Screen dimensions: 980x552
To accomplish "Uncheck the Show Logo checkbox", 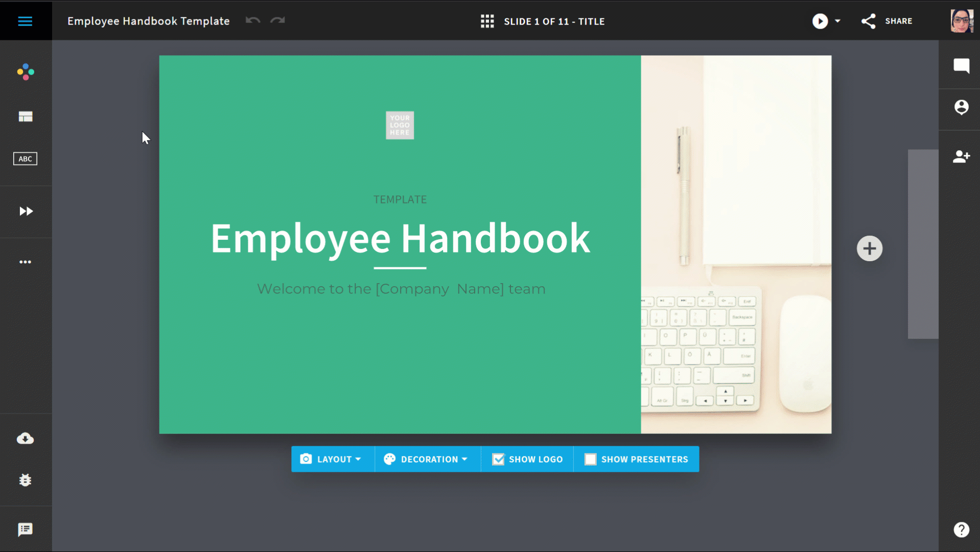I will coord(498,459).
